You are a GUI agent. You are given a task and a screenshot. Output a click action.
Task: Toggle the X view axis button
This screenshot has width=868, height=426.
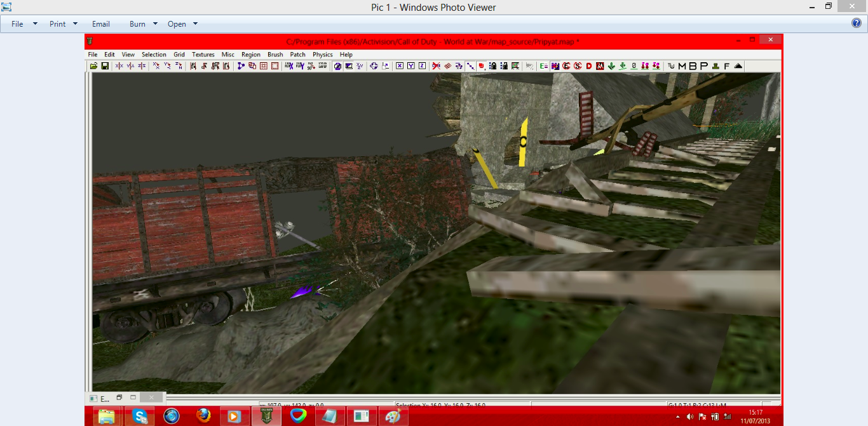(400, 66)
